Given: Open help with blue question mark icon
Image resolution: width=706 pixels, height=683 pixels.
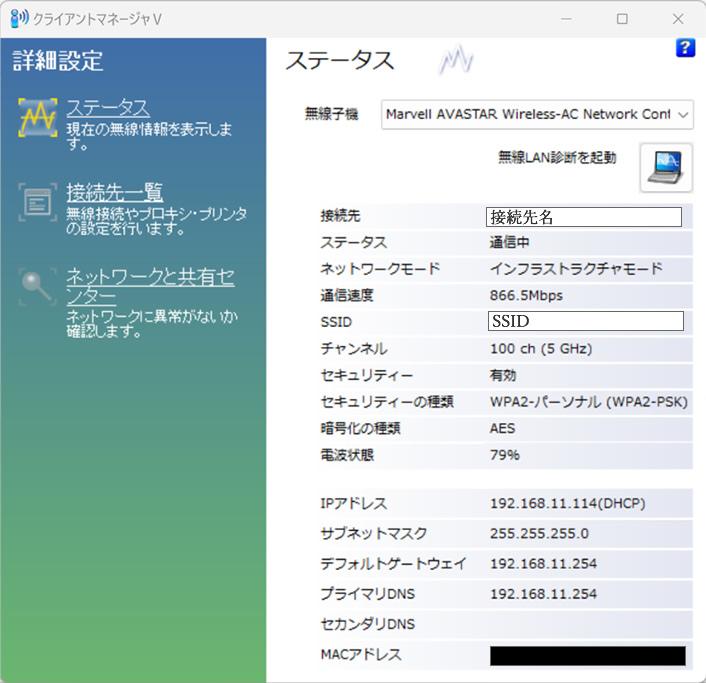Looking at the screenshot, I should click(x=685, y=48).
